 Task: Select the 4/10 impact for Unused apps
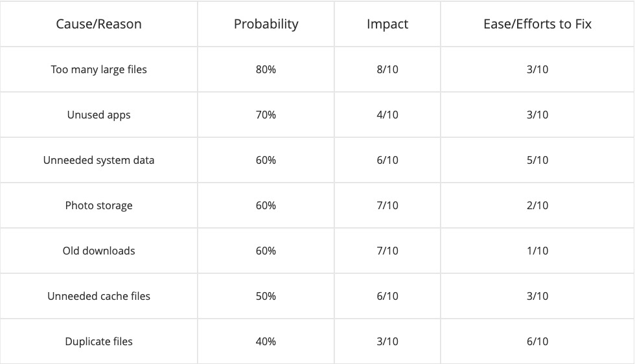coord(387,115)
